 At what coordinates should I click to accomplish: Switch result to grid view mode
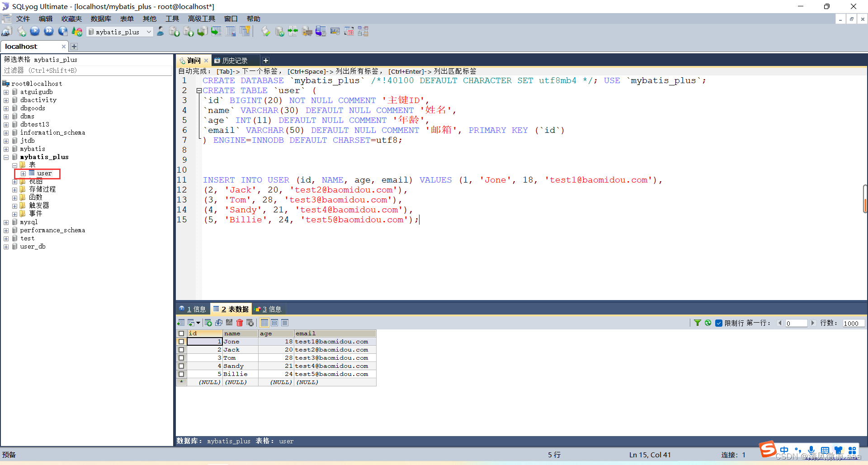(x=264, y=323)
